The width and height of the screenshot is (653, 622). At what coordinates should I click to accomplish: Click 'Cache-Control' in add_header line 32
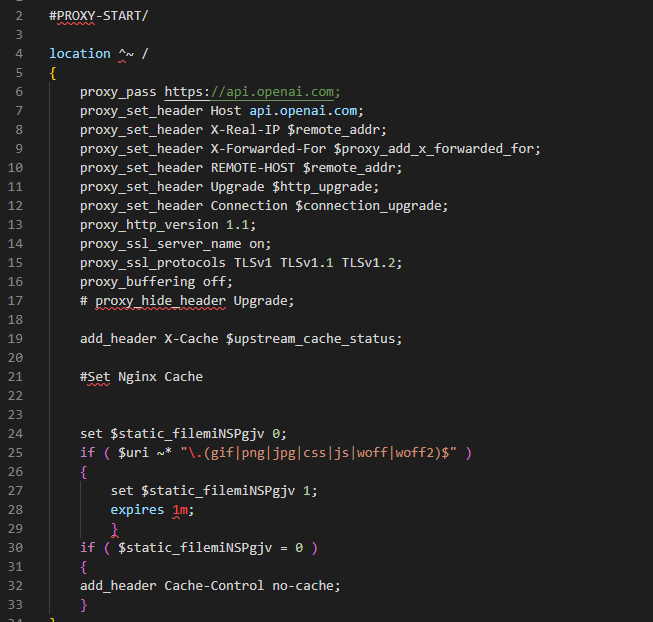pyautogui.click(x=214, y=586)
